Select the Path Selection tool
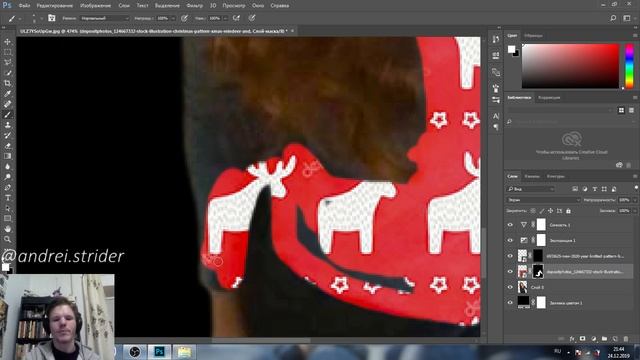 (x=7, y=208)
